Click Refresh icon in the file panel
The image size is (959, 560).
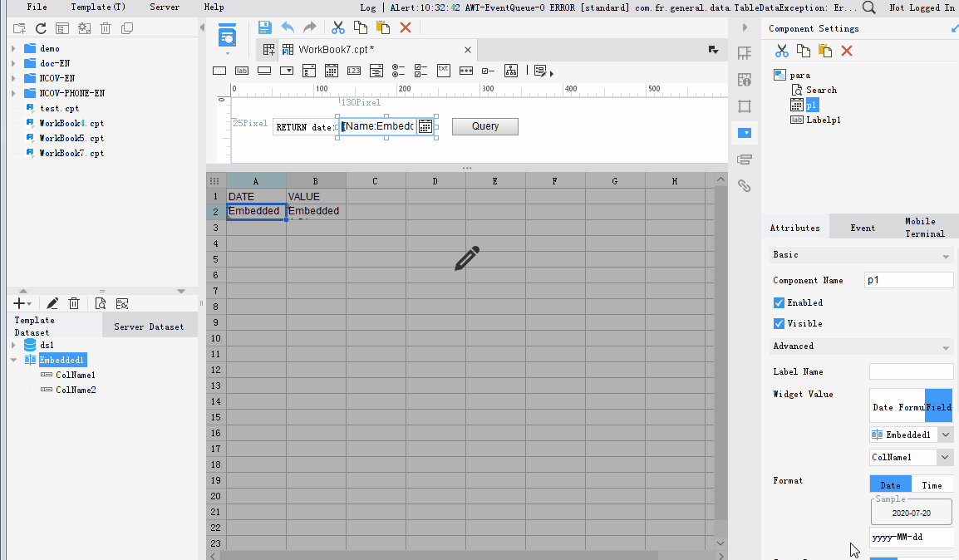41,29
